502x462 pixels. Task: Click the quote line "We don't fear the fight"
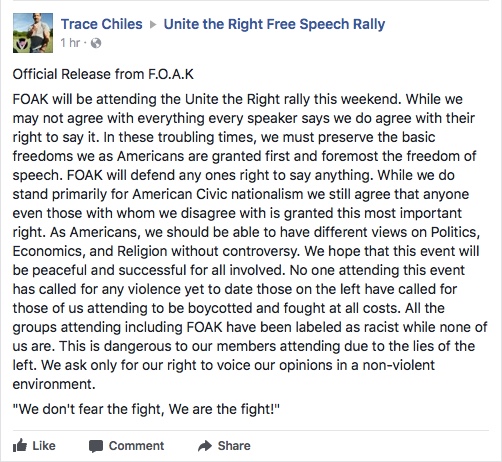pos(146,409)
